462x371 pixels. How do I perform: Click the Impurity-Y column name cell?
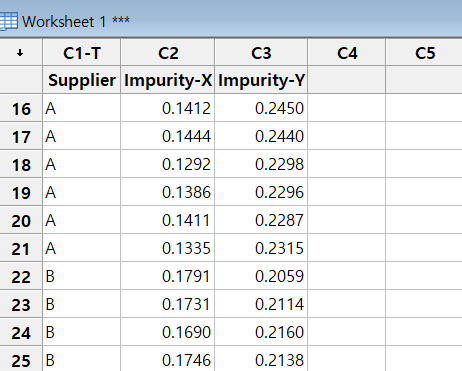pos(261,80)
